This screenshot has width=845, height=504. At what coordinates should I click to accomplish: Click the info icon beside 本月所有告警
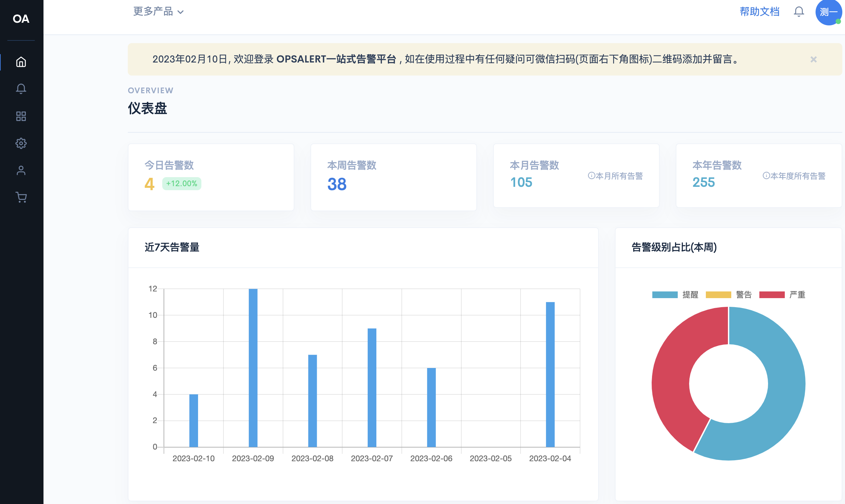click(x=591, y=175)
